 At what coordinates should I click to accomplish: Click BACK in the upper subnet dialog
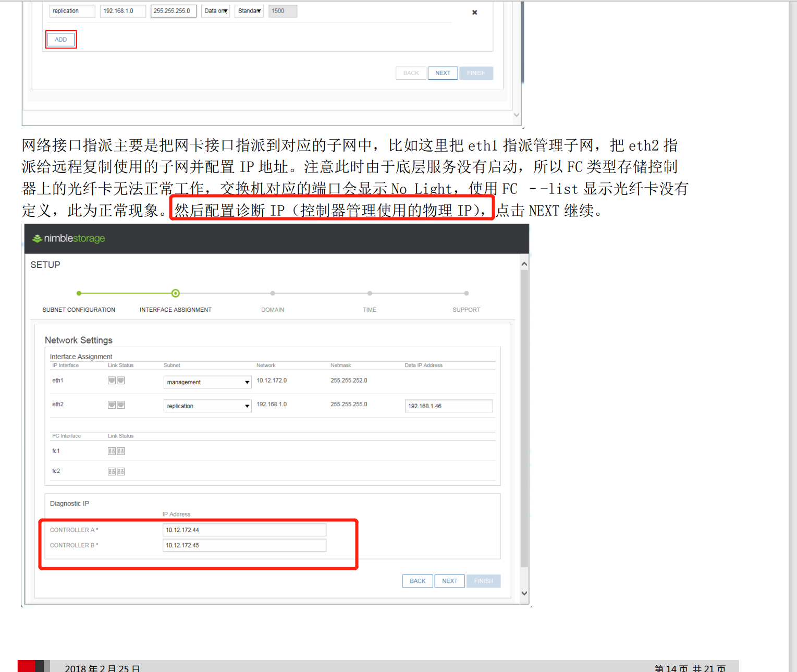pyautogui.click(x=411, y=73)
